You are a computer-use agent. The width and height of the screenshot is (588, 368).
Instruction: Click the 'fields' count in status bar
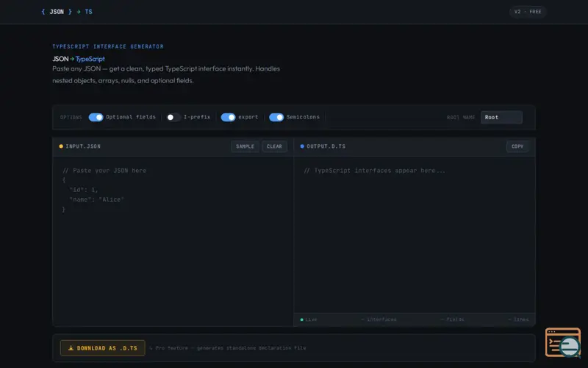(x=452, y=319)
